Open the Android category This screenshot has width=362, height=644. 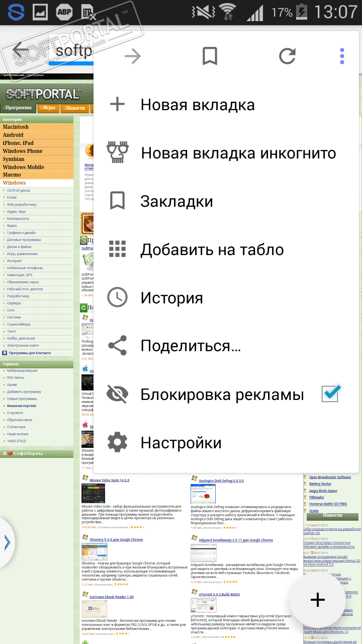(13, 135)
